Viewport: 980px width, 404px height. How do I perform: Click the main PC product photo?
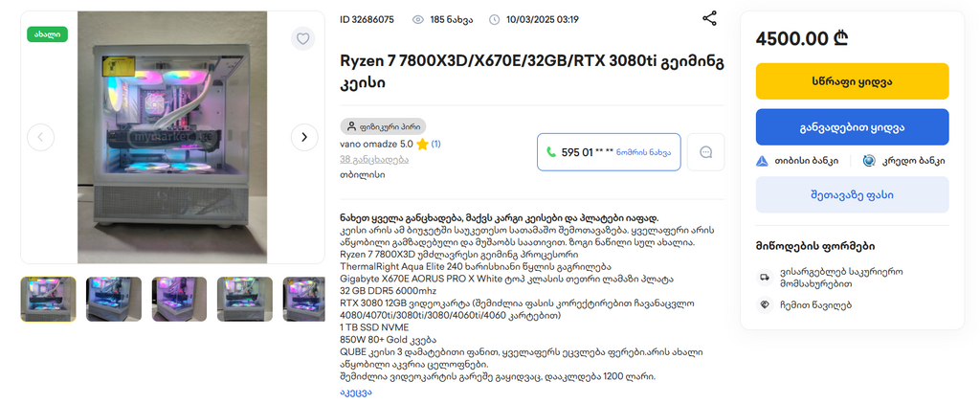[172, 137]
